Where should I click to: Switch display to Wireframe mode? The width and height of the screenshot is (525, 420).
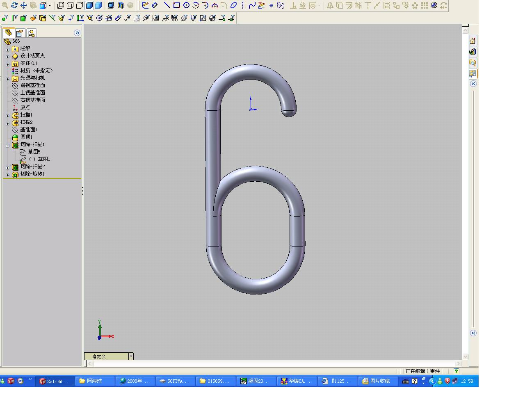click(x=61, y=5)
